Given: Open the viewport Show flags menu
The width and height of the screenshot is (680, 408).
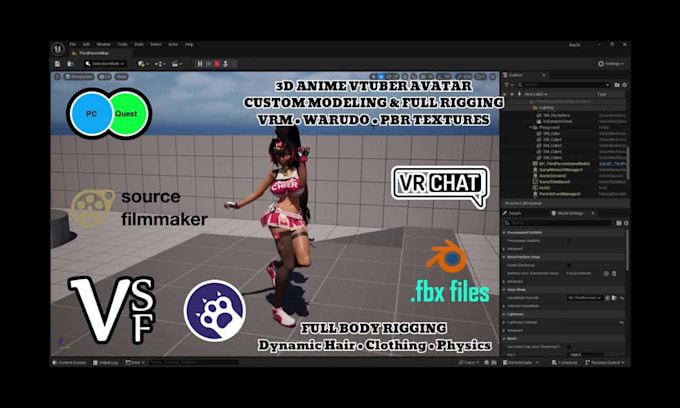Looking at the screenshot, I should (x=121, y=76).
